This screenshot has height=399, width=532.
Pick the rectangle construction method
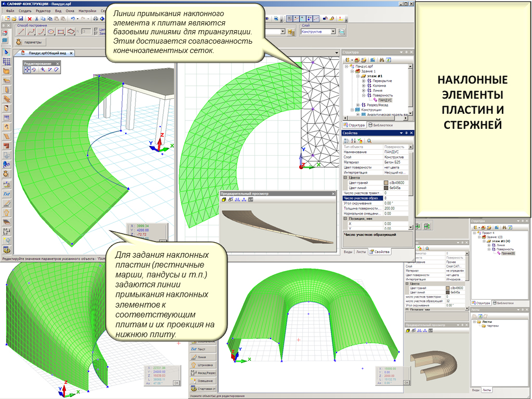point(61,32)
